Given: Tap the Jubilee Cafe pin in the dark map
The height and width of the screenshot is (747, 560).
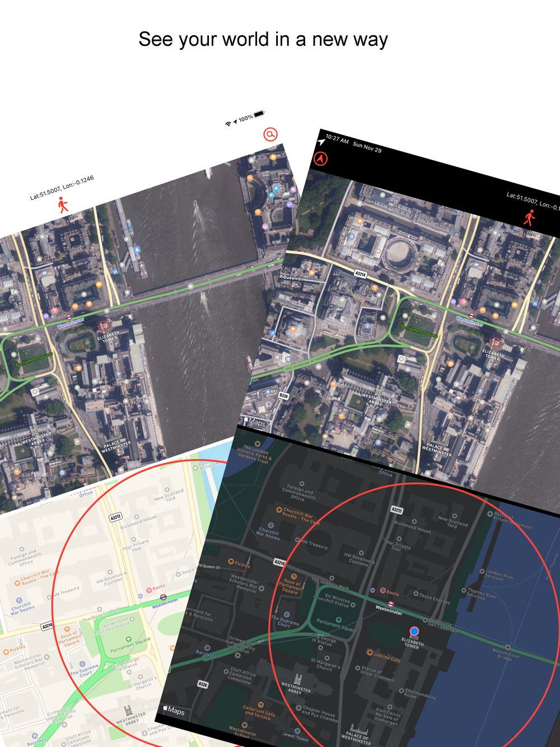Looking at the screenshot, I should point(370,652).
